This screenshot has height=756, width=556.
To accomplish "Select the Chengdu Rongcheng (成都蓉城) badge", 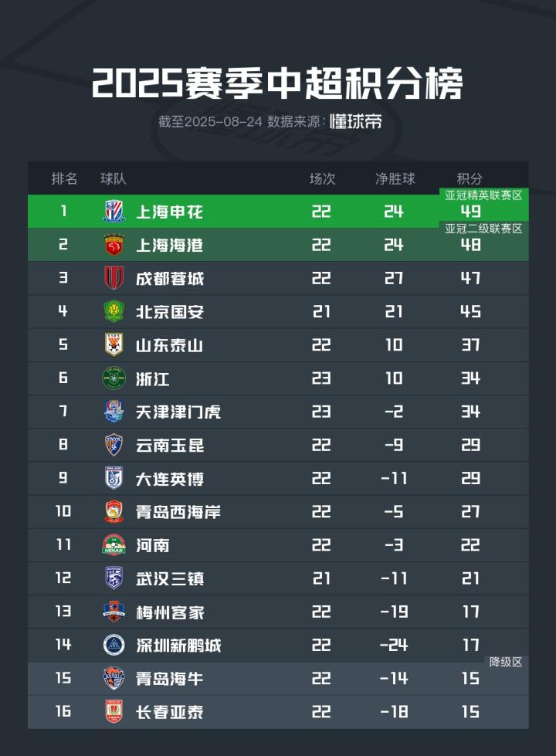I will click(114, 278).
